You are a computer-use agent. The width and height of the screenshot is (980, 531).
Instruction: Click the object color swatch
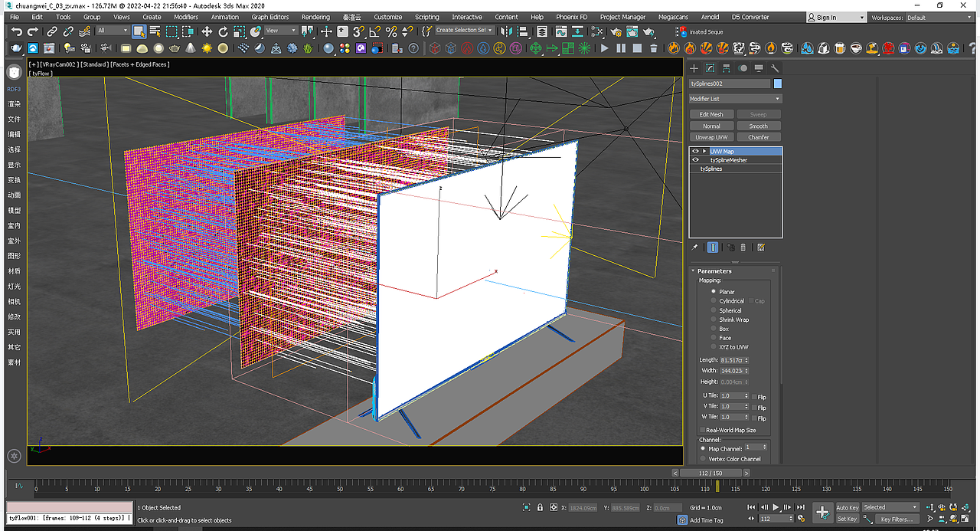pyautogui.click(x=778, y=84)
